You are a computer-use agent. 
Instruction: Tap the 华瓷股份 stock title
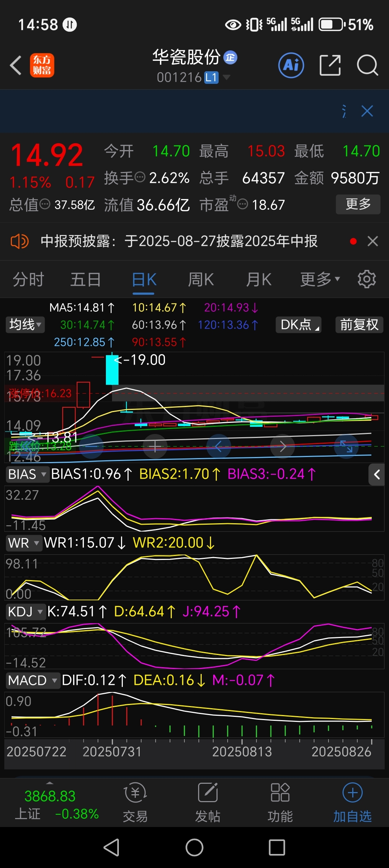(186, 57)
